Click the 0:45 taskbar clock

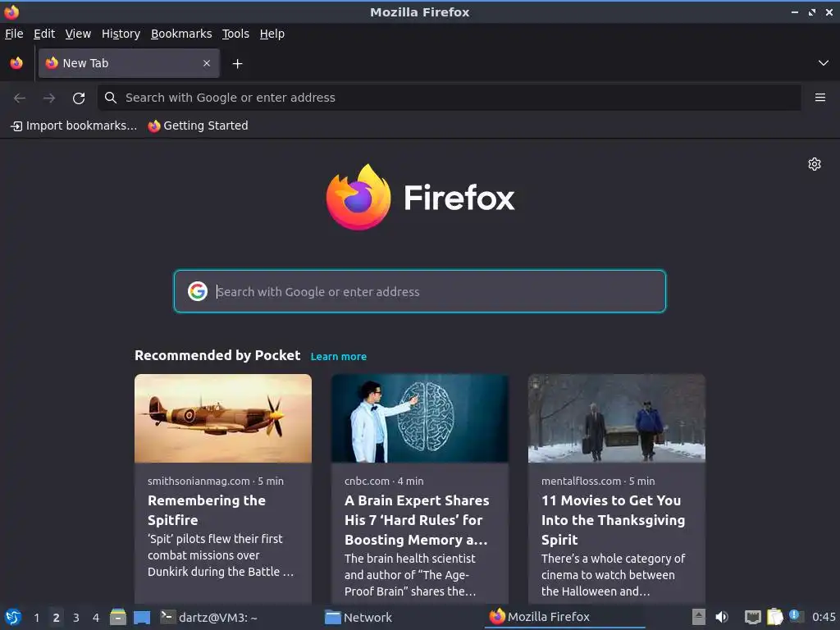824,618
